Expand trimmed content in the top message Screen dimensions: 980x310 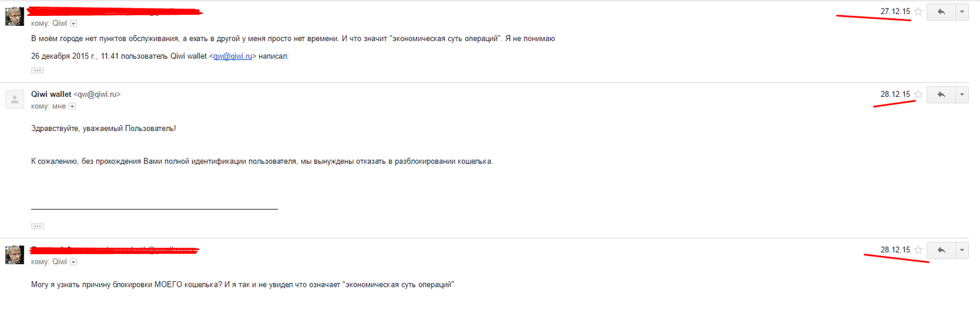coord(37,70)
